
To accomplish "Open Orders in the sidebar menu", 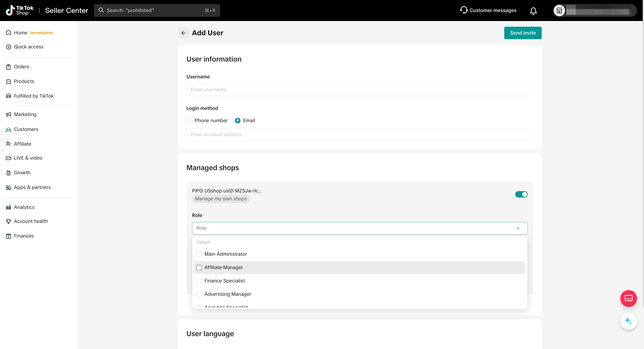I will coord(21,67).
